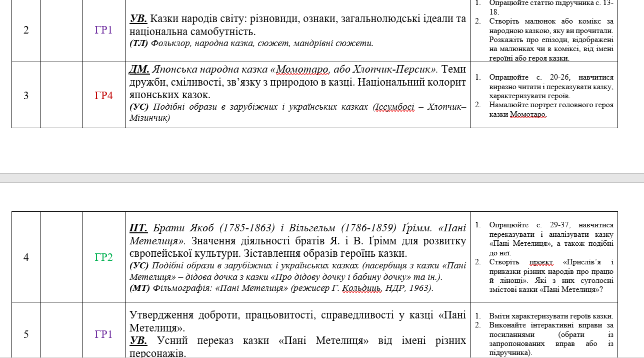
Task: Click the row number 2 cell
Action: pos(26,30)
